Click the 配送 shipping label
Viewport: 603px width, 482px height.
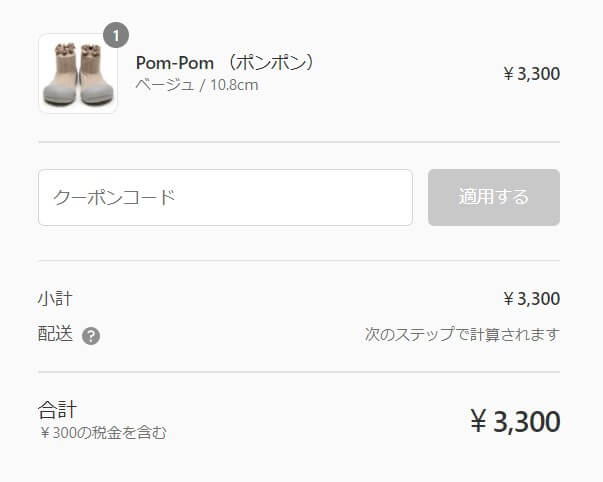(55, 334)
